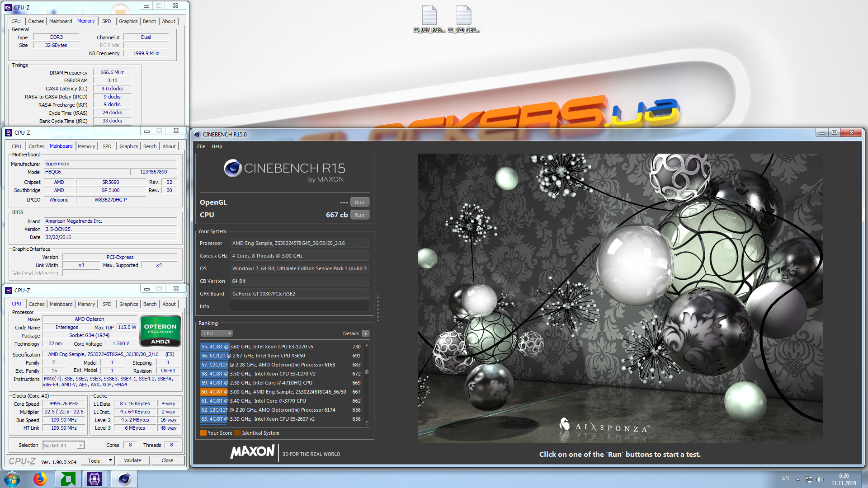Maximize the Cinebench window
Screen dimensions: 868x488
[835, 132]
